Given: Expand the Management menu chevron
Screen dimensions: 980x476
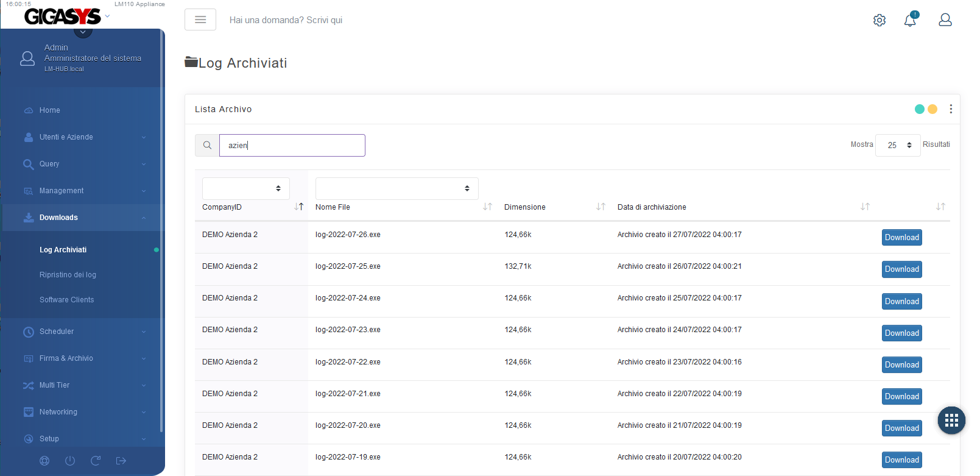Looking at the screenshot, I should coord(144,191).
